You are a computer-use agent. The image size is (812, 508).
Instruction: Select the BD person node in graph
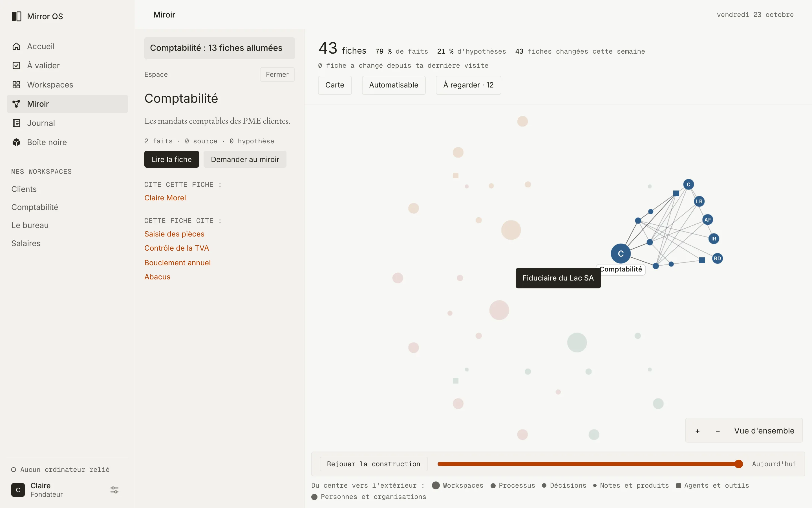coord(717,258)
